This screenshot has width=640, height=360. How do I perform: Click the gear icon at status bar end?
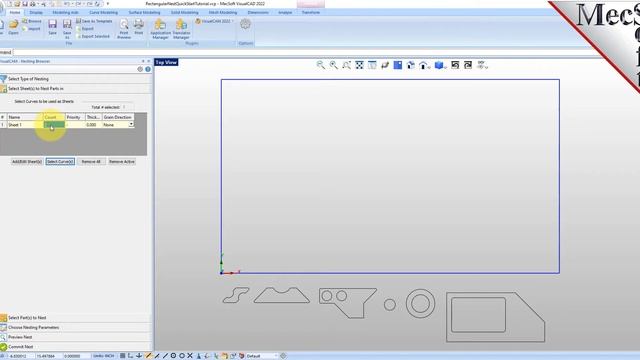[283, 356]
